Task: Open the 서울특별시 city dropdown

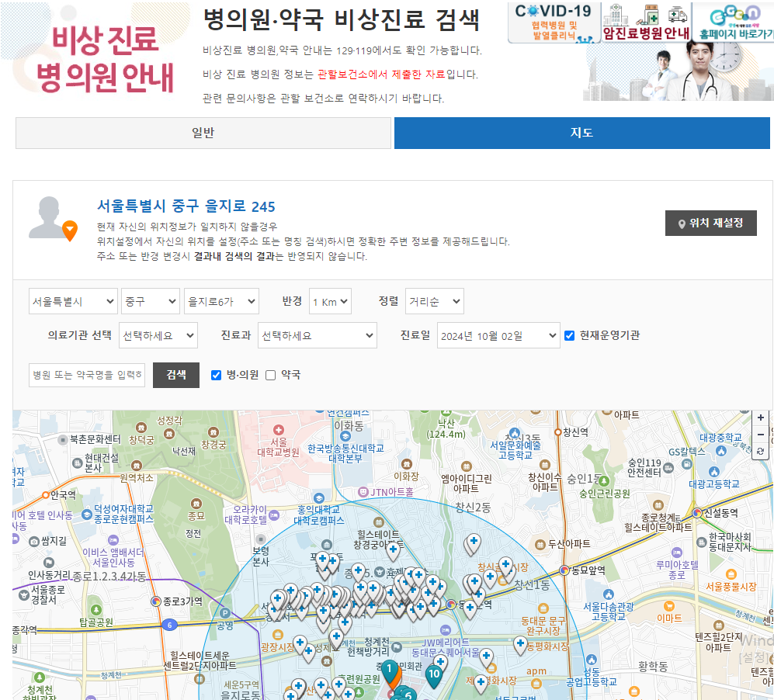Action: point(73,301)
